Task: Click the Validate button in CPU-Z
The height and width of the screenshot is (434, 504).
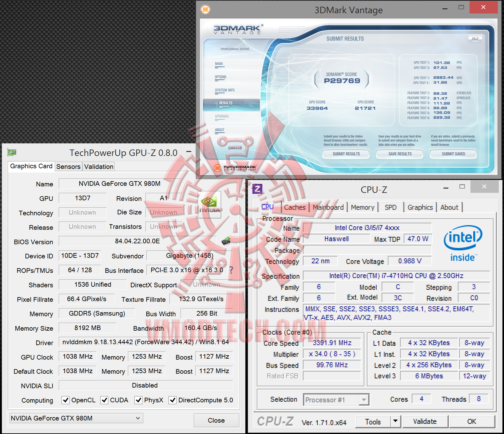Action: pos(425,421)
